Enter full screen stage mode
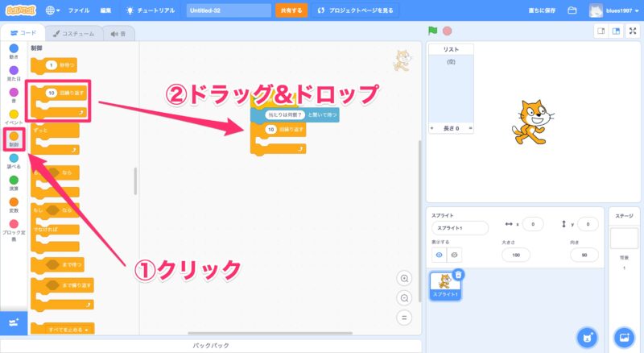This screenshot has height=353, width=644. [633, 31]
